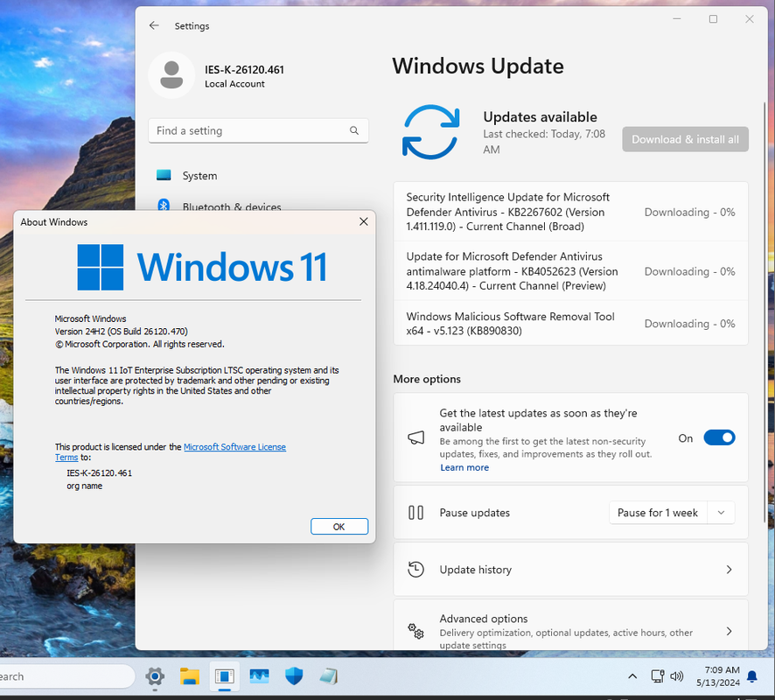Open Settings gear on taskbar

click(x=155, y=676)
